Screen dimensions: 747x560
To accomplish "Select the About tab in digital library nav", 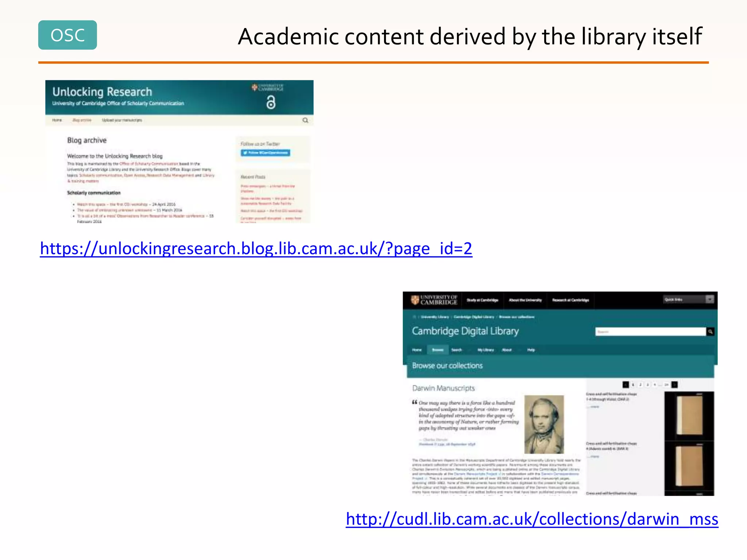I will click(507, 350).
